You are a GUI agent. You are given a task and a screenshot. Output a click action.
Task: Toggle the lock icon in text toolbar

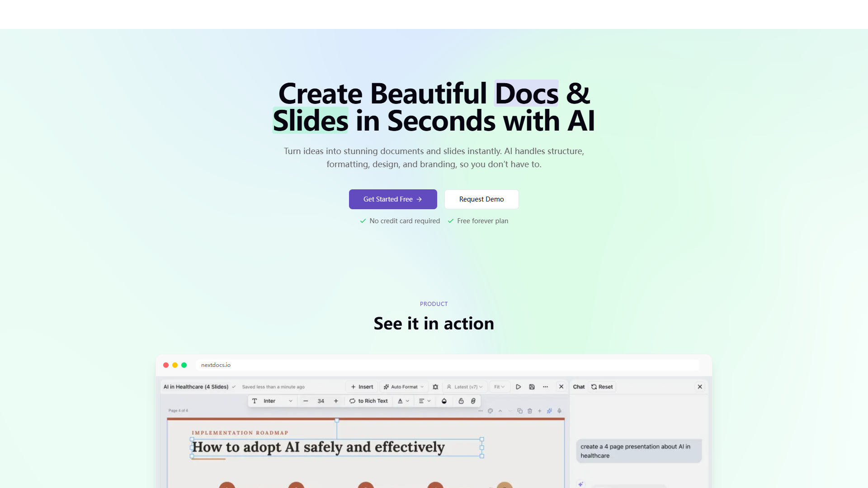pos(461,401)
